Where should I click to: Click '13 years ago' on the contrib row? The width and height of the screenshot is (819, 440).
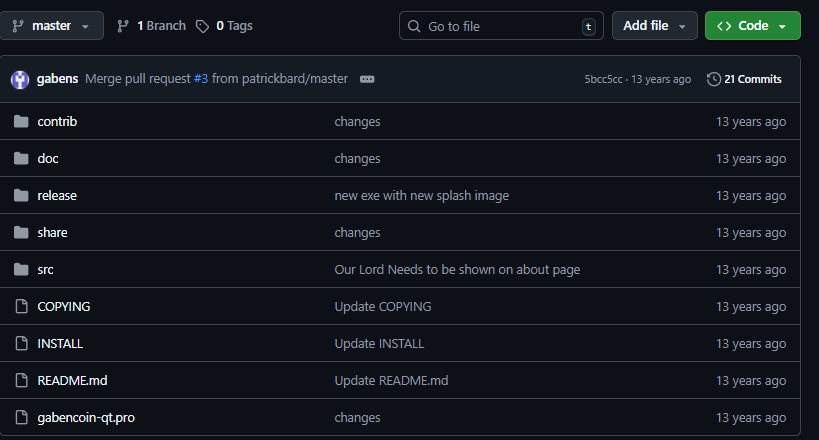[751, 122]
